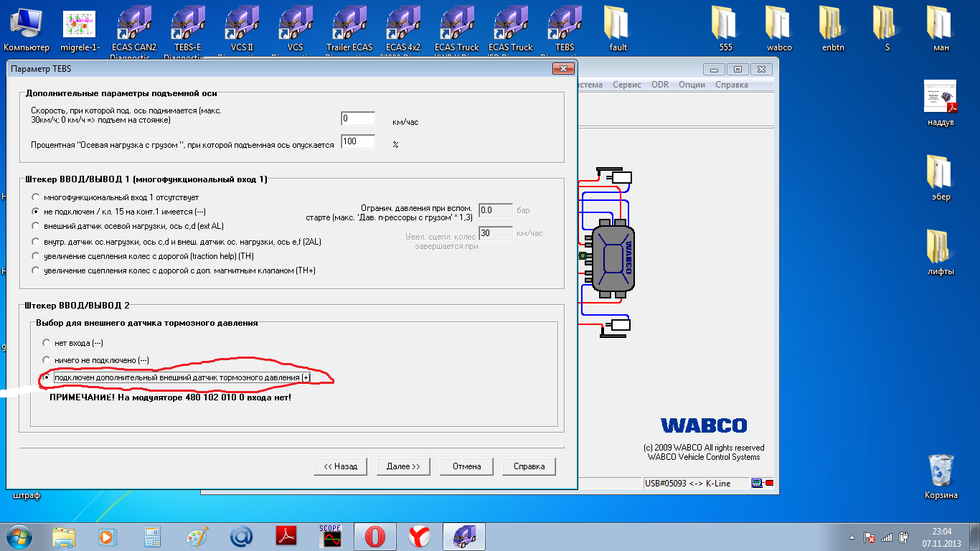Launch Trailer ECAS desktop shortcut
980x551 pixels.
click(x=349, y=30)
